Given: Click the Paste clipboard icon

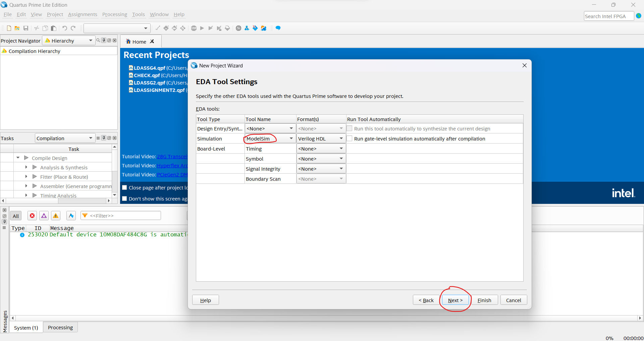Looking at the screenshot, I should pyautogui.click(x=53, y=28).
